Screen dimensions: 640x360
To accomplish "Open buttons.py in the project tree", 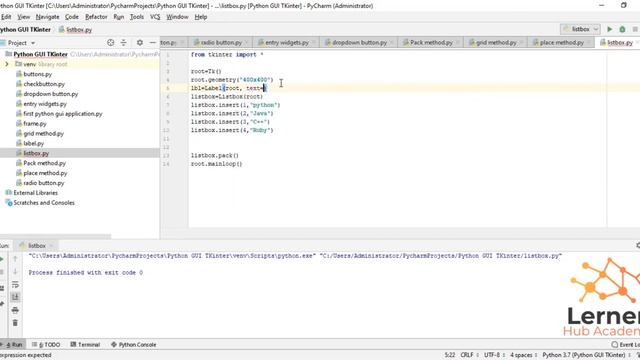I will (38, 74).
